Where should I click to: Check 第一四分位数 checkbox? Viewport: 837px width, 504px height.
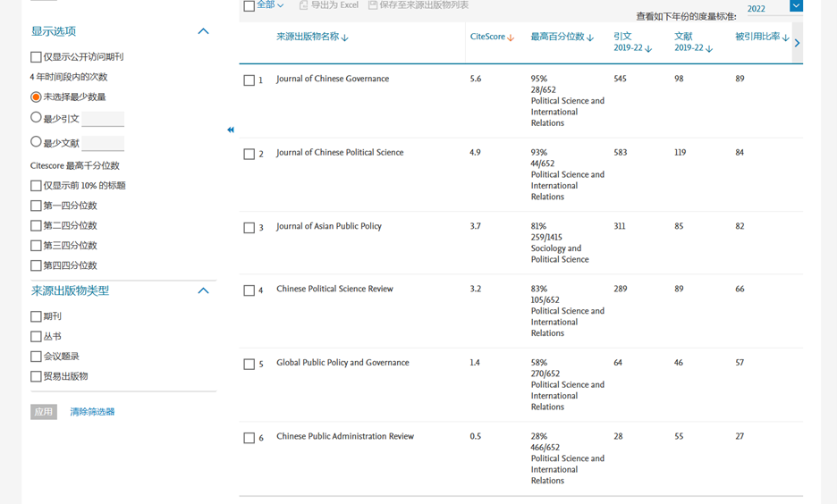36,206
